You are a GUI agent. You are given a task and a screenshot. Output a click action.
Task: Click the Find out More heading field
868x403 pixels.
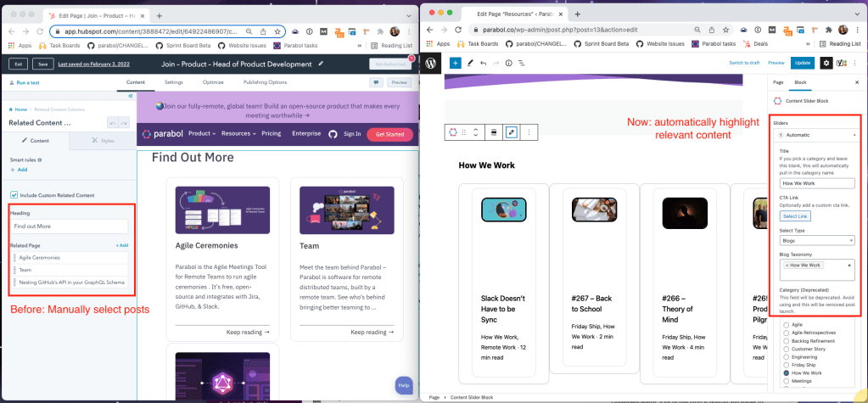point(70,226)
